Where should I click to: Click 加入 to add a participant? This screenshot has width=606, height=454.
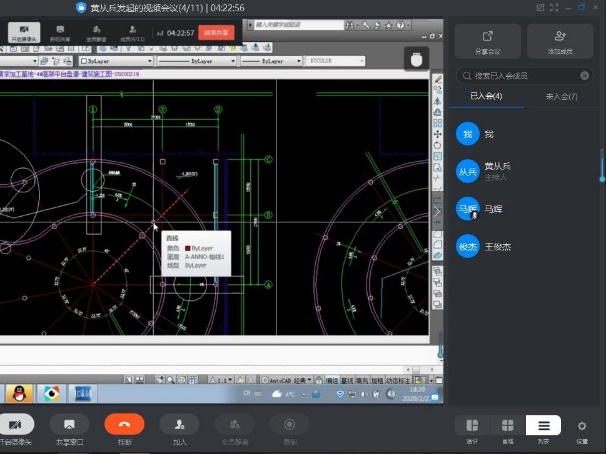[x=179, y=424]
